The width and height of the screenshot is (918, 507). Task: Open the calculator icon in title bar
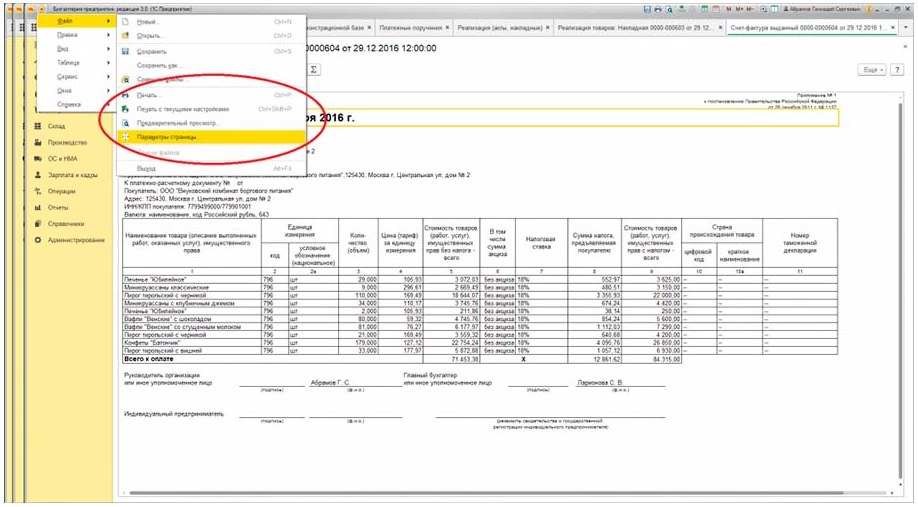[705, 9]
